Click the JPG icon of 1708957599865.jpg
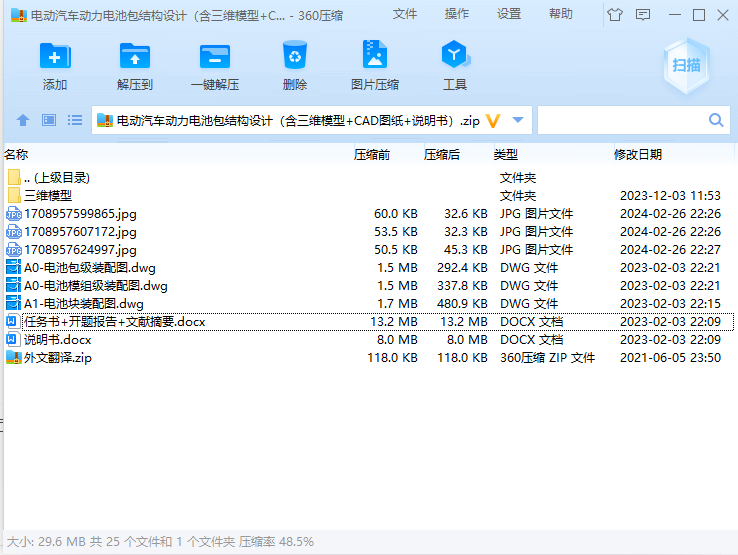738x555 pixels. tap(14, 214)
